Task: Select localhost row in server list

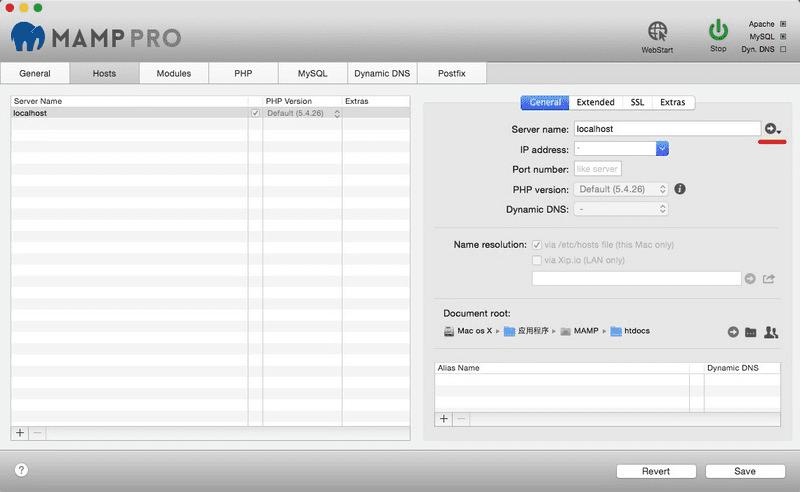Action: pyautogui.click(x=210, y=113)
